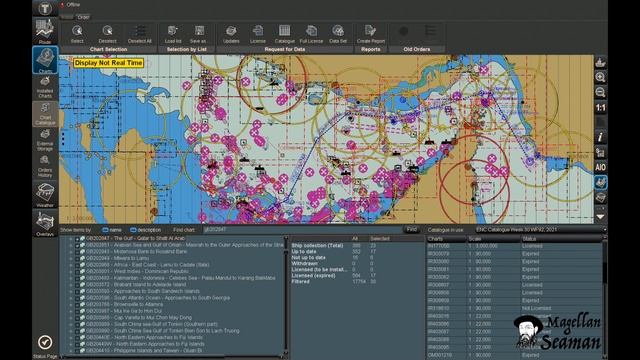This screenshot has height=360, width=640.
Task: Zoom in on the chart map
Action: (600, 77)
